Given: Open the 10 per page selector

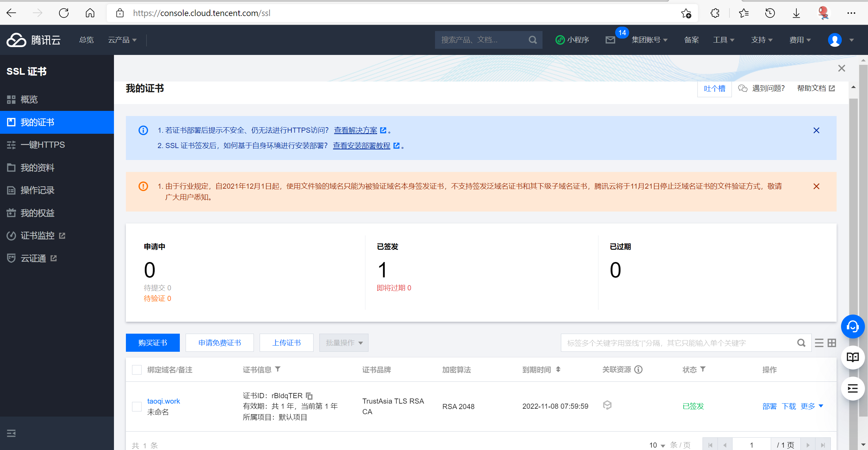Looking at the screenshot, I should click(657, 445).
